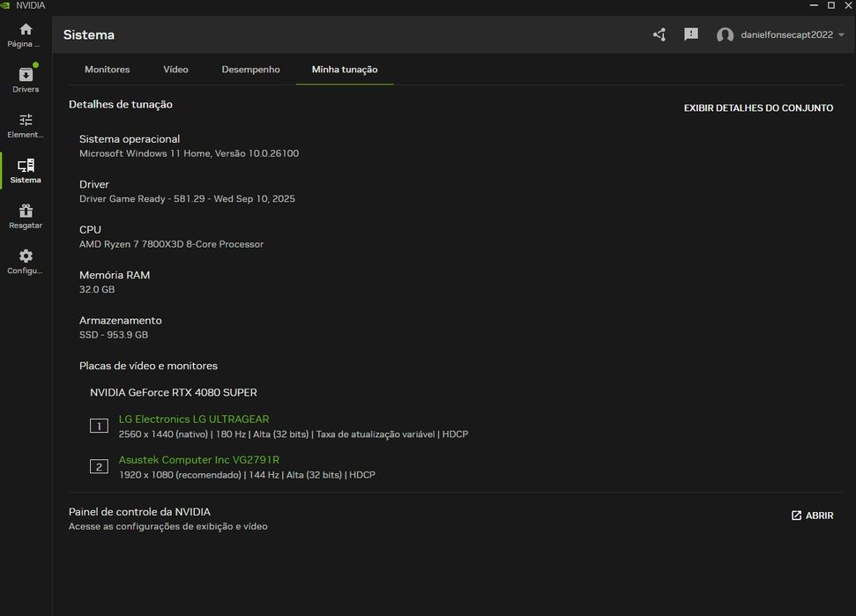Image resolution: width=856 pixels, height=616 pixels.
Task: Click the NVIDIA GeForce RTX 4080 SUPER text
Action: coord(174,392)
